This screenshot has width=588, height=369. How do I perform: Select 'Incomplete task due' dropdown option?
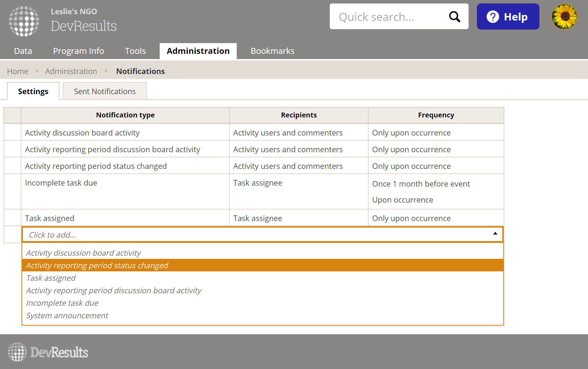[263, 303]
